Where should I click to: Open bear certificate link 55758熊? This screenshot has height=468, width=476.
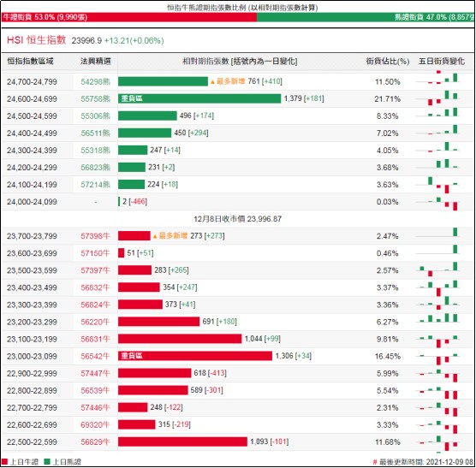coord(95,99)
